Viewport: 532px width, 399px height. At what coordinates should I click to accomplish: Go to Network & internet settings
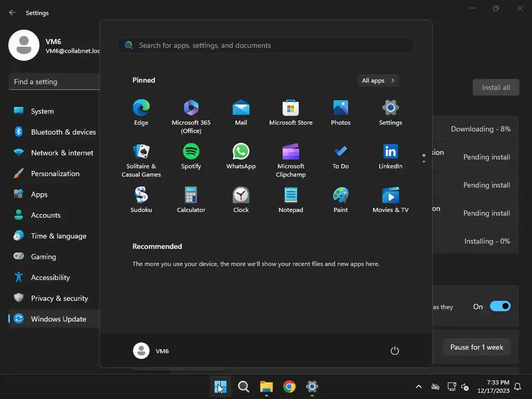pos(54,153)
